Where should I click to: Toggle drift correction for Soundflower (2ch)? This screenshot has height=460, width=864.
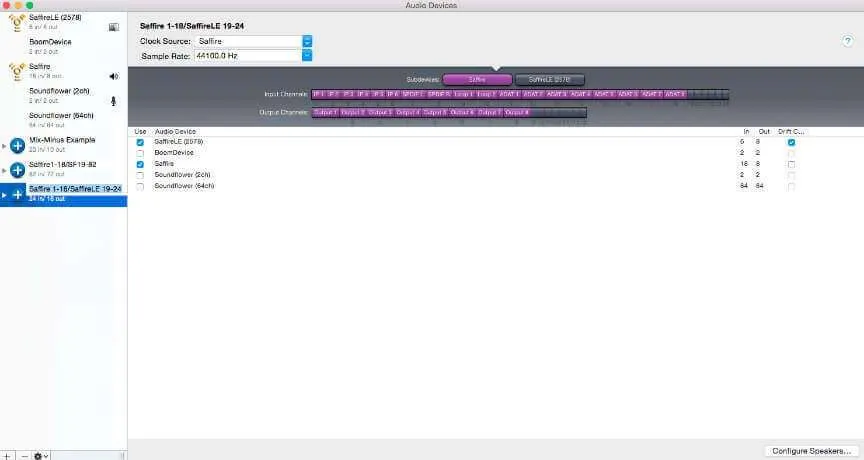point(791,175)
